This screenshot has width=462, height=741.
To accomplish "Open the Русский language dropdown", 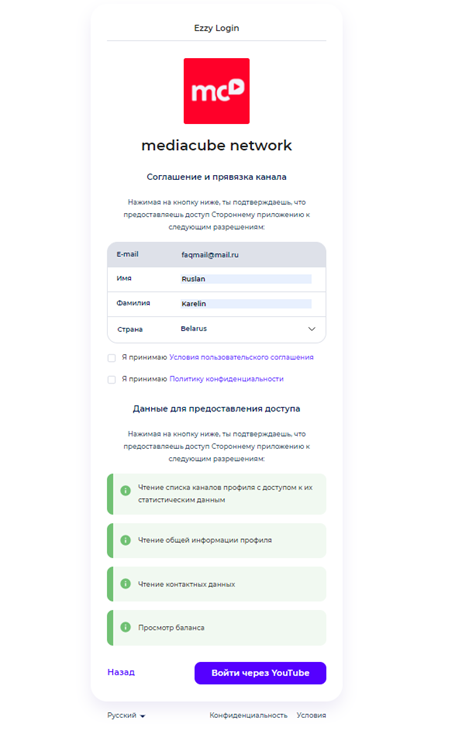I will tap(126, 715).
